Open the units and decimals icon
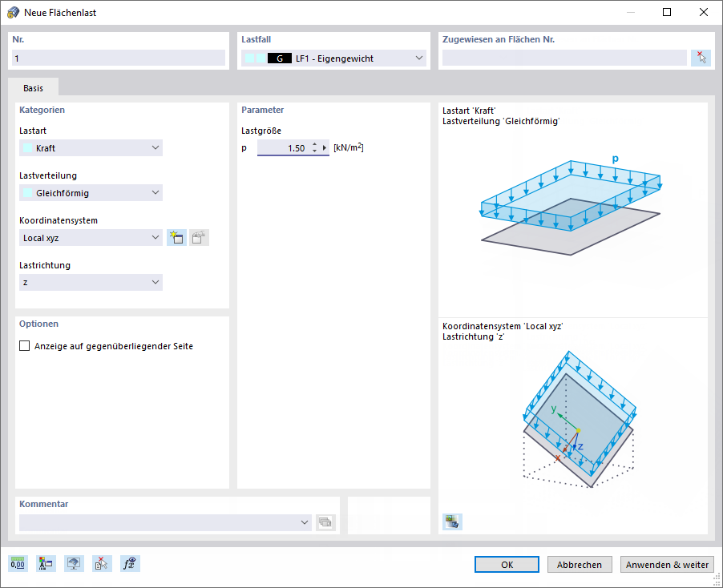 18,563
